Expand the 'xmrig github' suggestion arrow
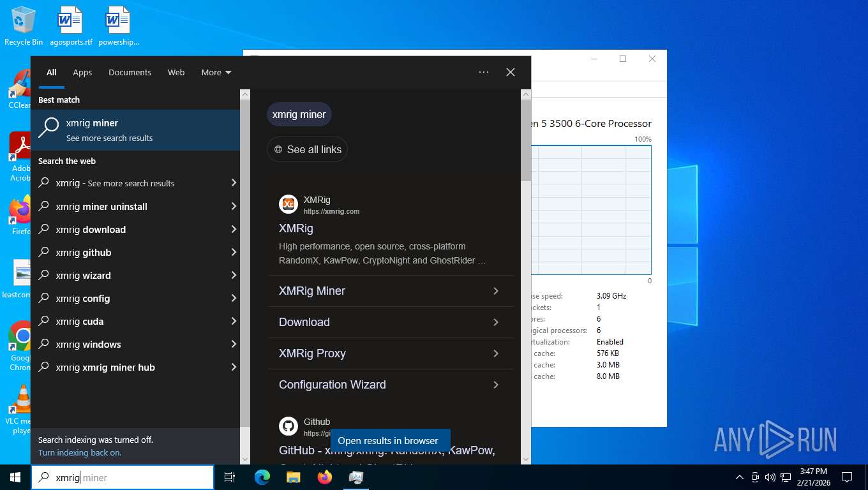 [234, 252]
